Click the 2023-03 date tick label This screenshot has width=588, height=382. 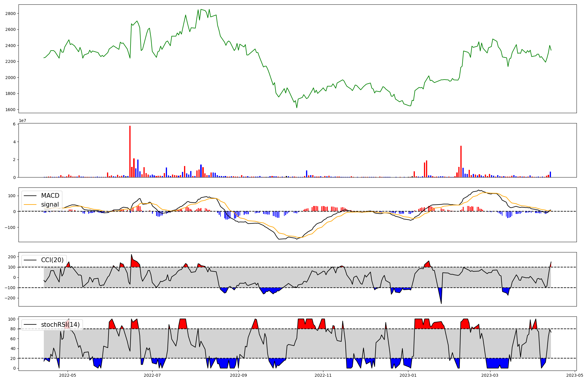click(490, 375)
